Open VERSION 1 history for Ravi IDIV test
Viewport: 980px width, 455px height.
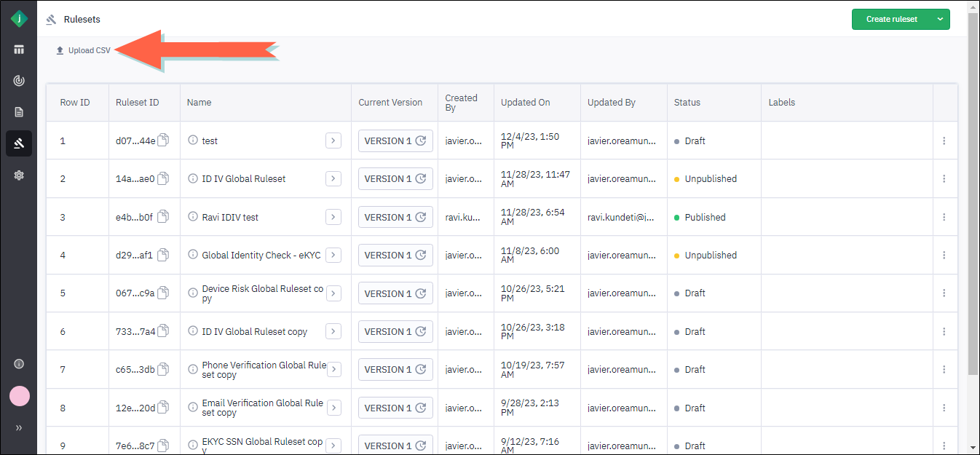395,217
